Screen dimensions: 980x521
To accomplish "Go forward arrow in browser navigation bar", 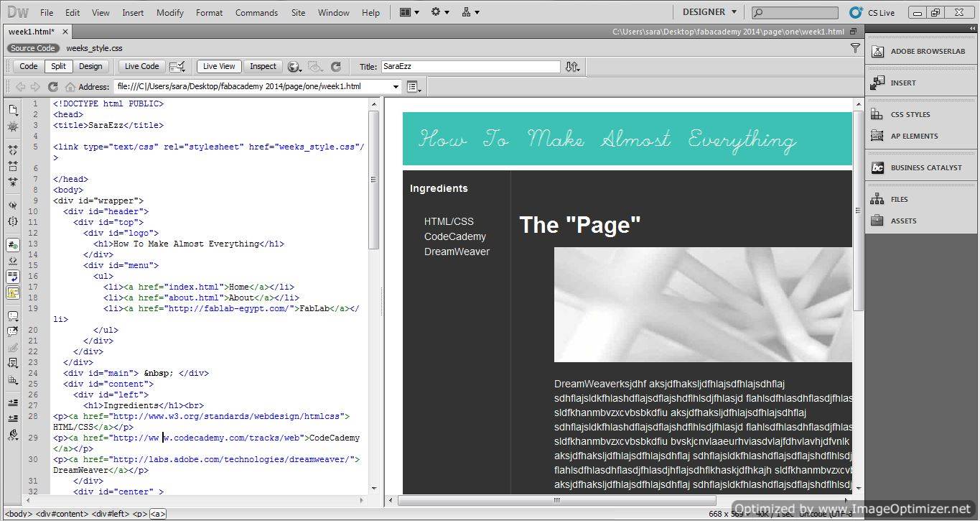I will 35,87.
